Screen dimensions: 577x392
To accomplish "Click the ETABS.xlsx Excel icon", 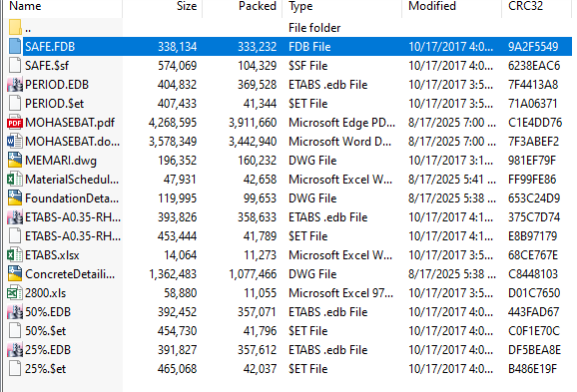I will pyautogui.click(x=15, y=254).
